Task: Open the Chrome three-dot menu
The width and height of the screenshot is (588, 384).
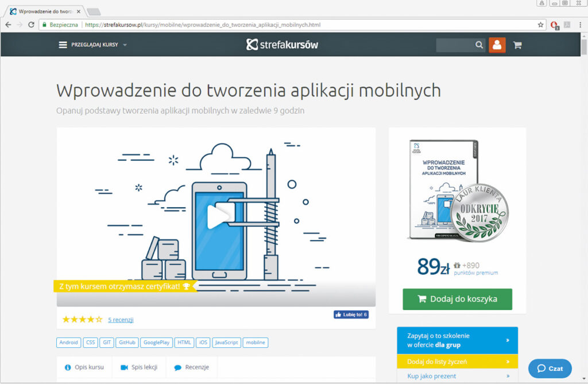Action: tap(581, 25)
